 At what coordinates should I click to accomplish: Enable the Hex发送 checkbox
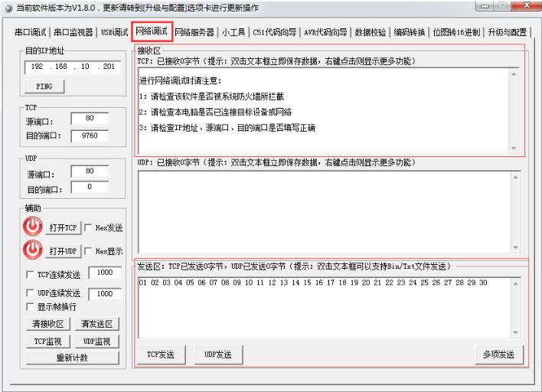coord(88,228)
